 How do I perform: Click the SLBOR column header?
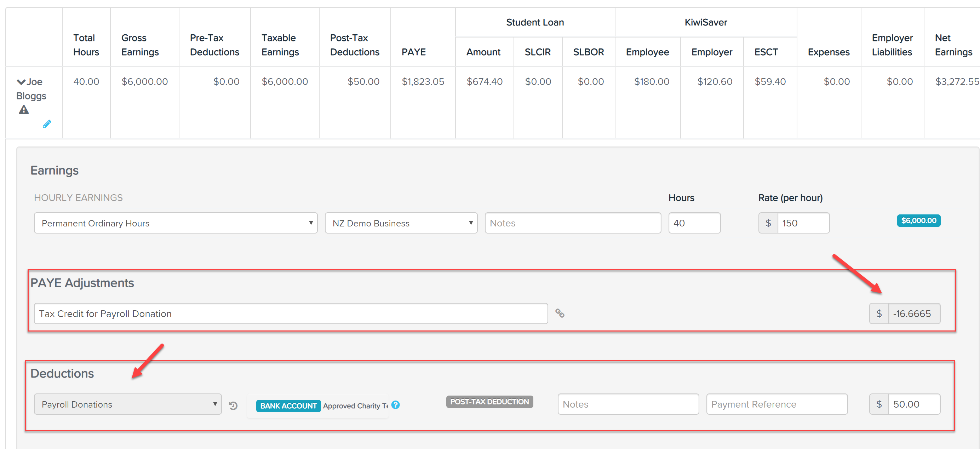[x=589, y=52]
